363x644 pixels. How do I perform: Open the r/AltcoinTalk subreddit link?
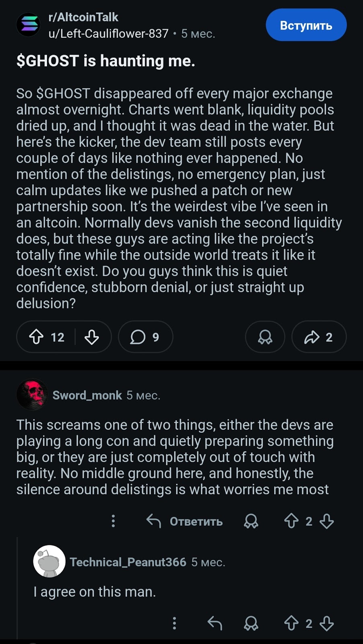click(x=83, y=17)
